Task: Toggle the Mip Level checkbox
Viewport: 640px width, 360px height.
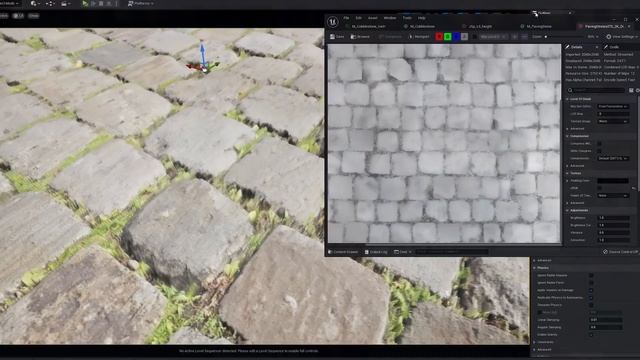Action: click(x=475, y=37)
